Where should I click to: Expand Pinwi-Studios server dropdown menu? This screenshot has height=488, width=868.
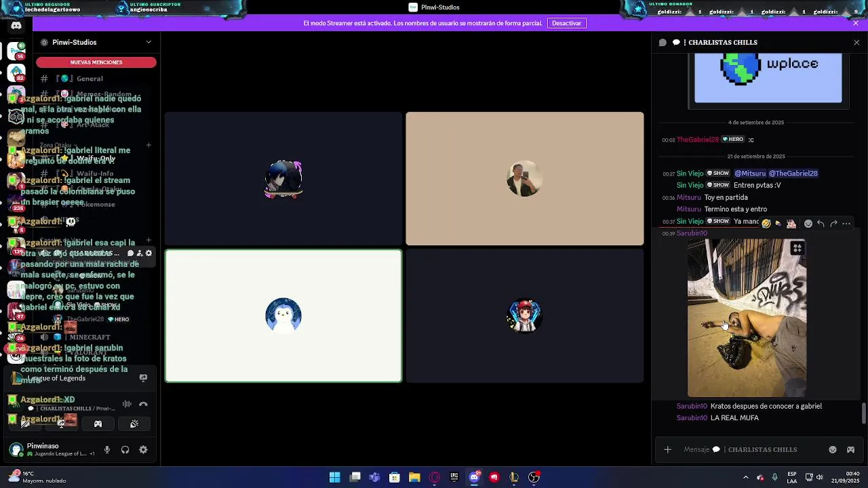click(149, 42)
